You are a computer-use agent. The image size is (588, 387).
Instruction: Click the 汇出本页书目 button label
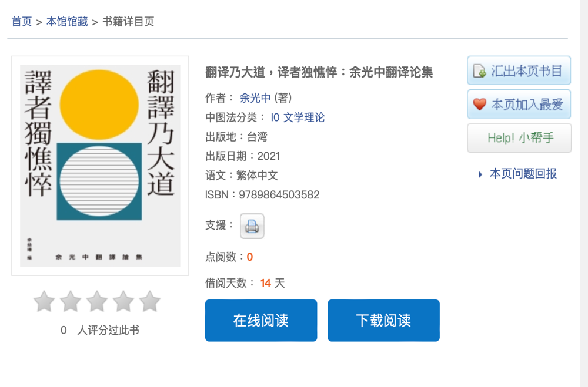coord(526,71)
